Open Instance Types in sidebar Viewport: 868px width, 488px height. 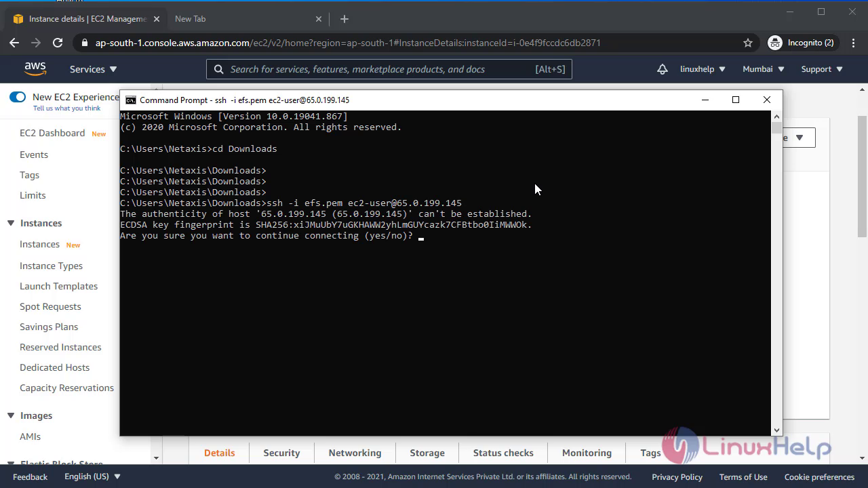tap(51, 266)
